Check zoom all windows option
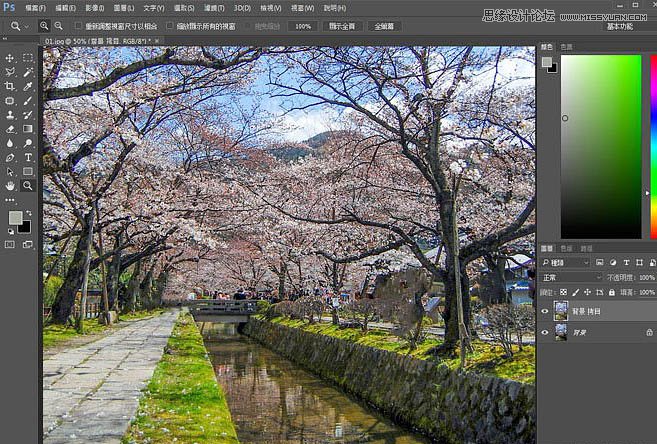 point(169,26)
